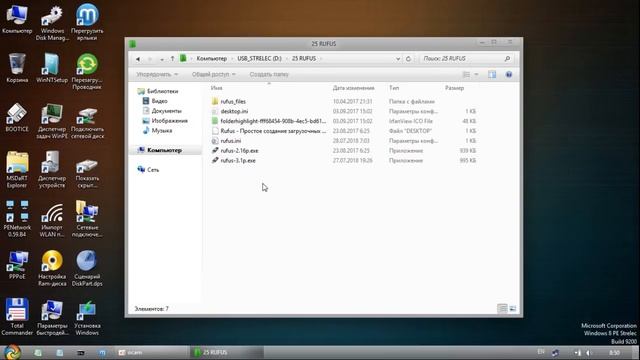640x360 pixels.
Task: Open Windows Disk Management desktop shortcut
Action: coord(52,22)
